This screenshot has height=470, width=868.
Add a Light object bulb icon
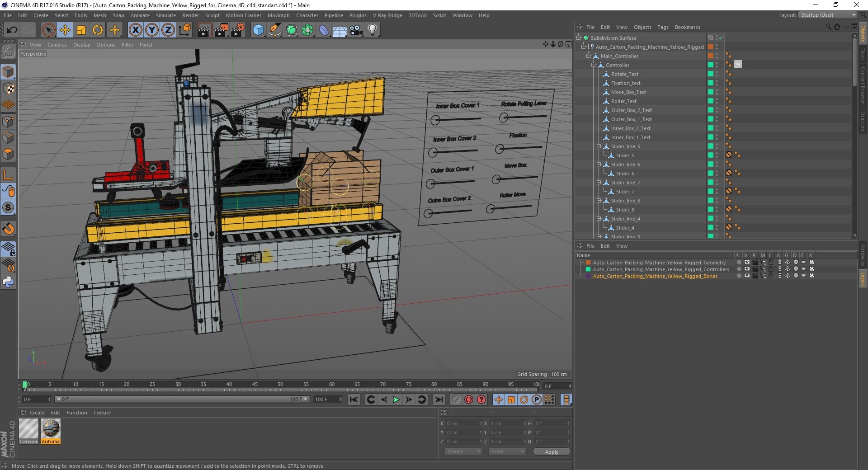click(373, 30)
